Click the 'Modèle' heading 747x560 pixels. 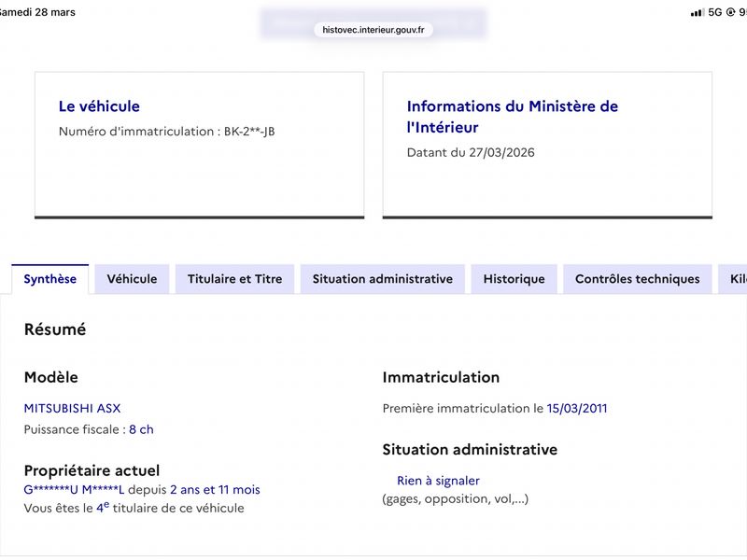(x=51, y=377)
